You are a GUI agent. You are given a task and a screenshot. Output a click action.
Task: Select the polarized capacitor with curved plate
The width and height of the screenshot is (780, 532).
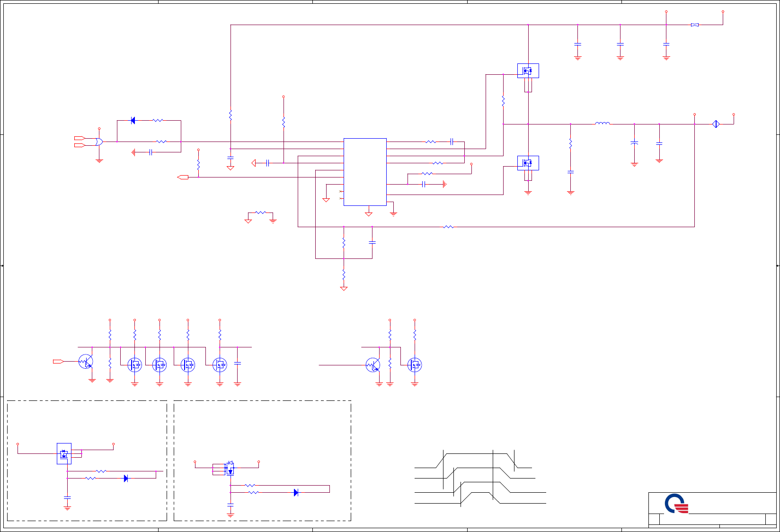point(634,142)
